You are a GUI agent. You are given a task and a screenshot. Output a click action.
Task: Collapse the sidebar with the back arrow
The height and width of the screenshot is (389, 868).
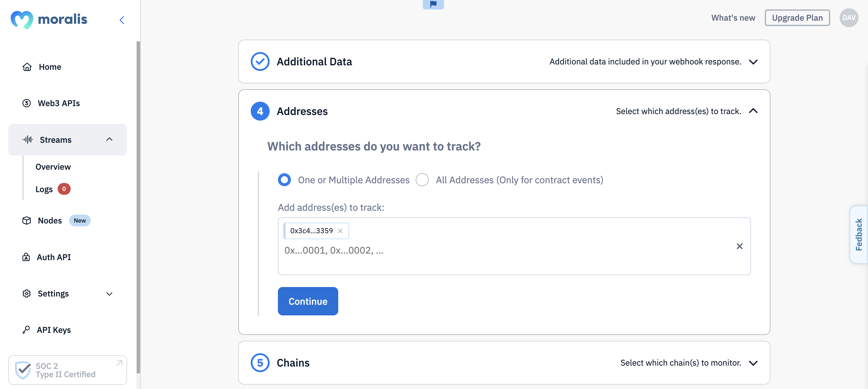tap(122, 20)
